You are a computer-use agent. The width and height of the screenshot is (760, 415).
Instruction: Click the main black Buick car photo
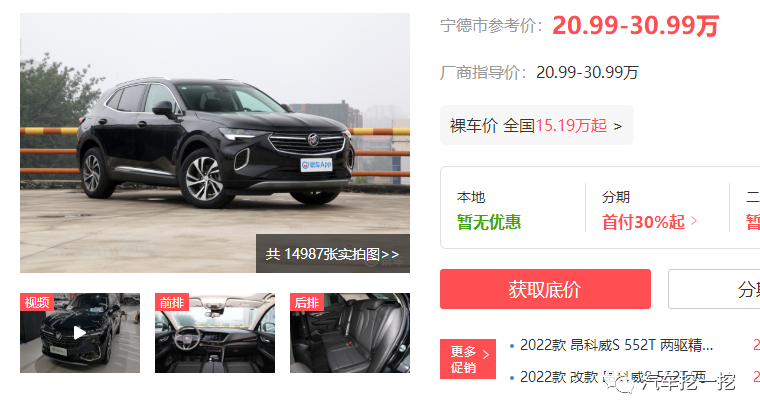click(215, 143)
